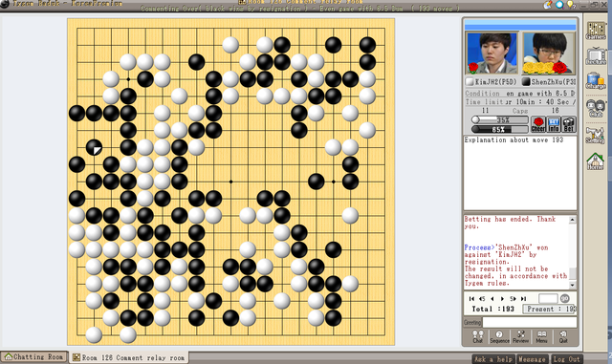Screen dimensions: 612x364
Task: Click the Explanation about move 193 text
Action: click(x=514, y=139)
